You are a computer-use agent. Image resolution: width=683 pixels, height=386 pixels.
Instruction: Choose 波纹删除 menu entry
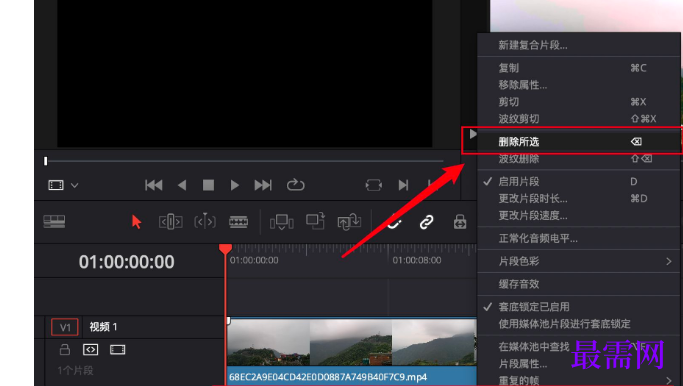click(579, 159)
